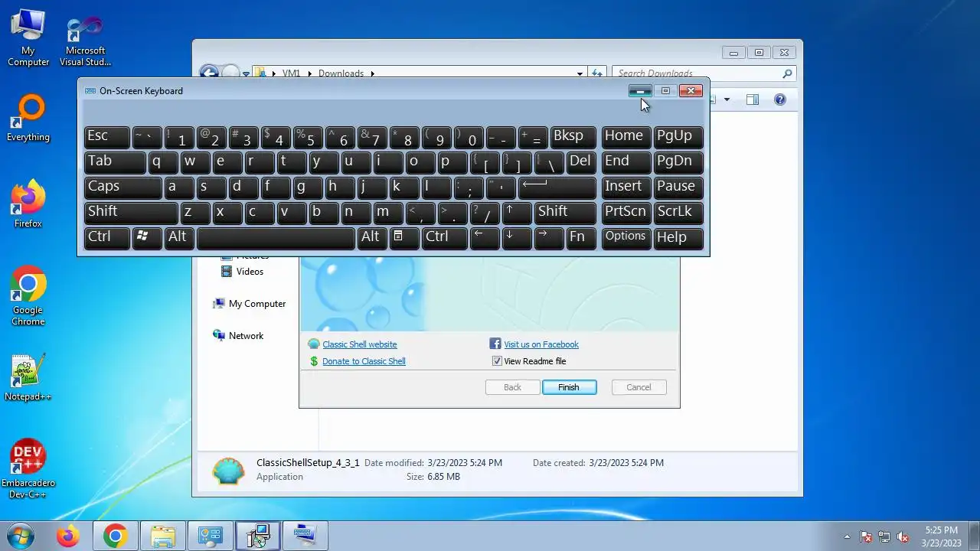The height and width of the screenshot is (551, 980).
Task: Click the Bksp key
Action: tap(573, 137)
